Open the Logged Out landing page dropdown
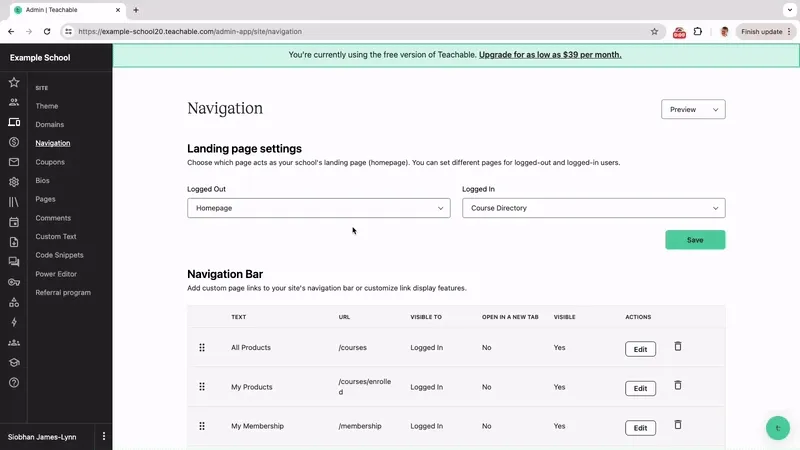This screenshot has width=800, height=450. 318,208
